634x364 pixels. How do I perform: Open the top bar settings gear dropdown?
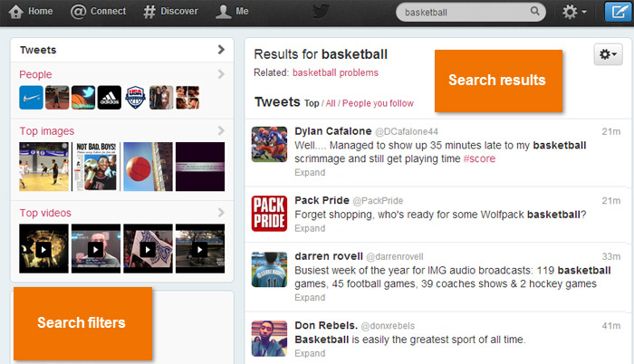(x=574, y=12)
